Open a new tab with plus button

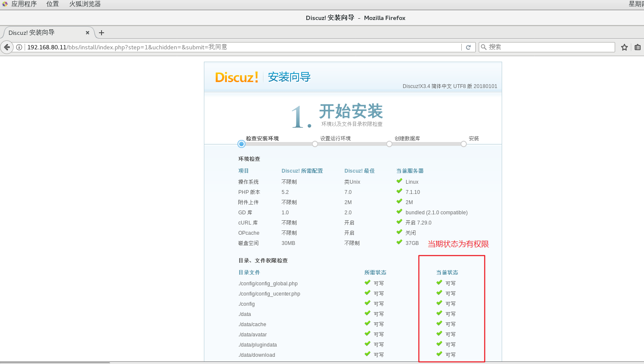pyautogui.click(x=102, y=33)
